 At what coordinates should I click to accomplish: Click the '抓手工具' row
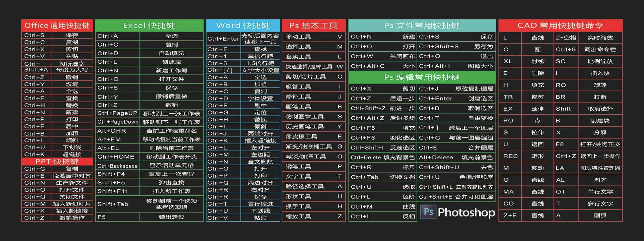click(314, 206)
